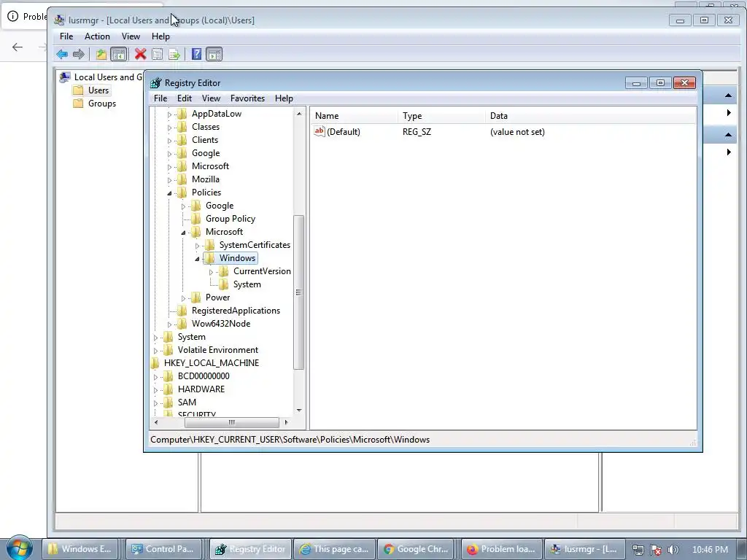Expand the Wow6432Node registry key
The width and height of the screenshot is (747, 560).
tap(169, 324)
